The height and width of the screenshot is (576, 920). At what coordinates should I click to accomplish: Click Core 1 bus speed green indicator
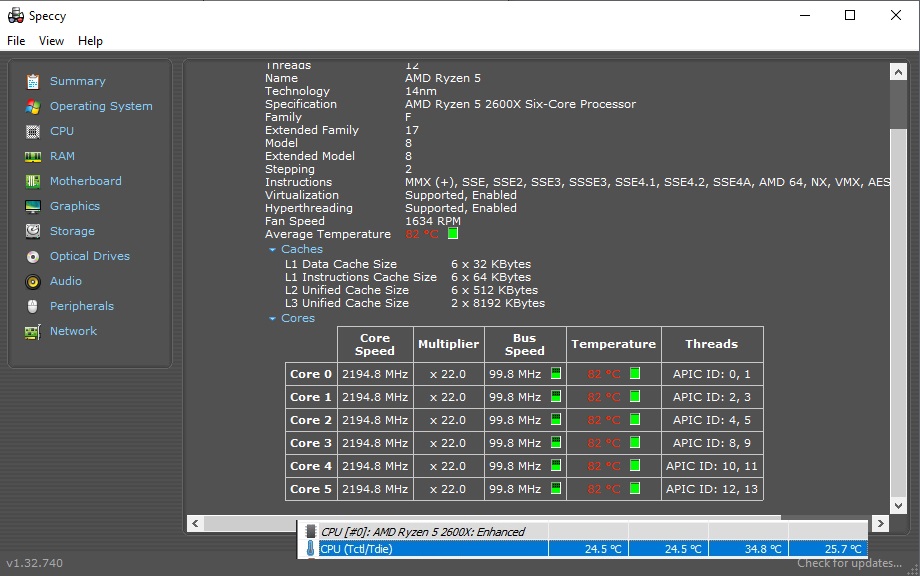[x=556, y=396]
